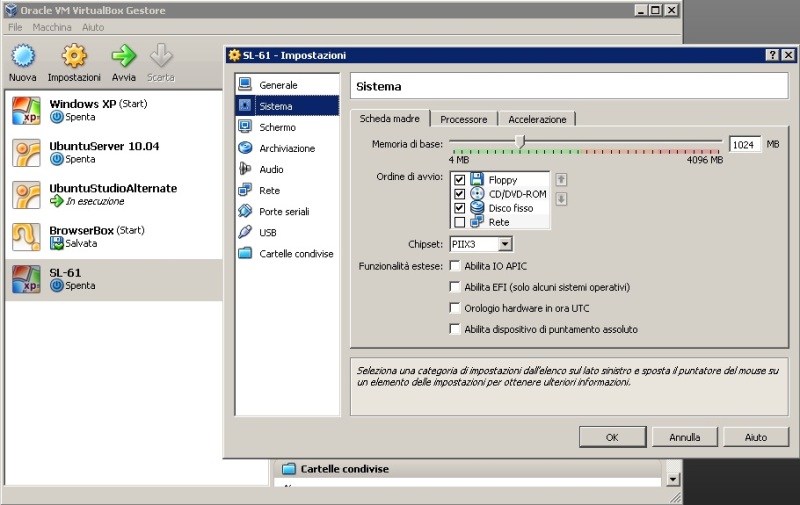The height and width of the screenshot is (505, 800).
Task: Enable the Abilita IO APIC checkbox
Action: (455, 266)
